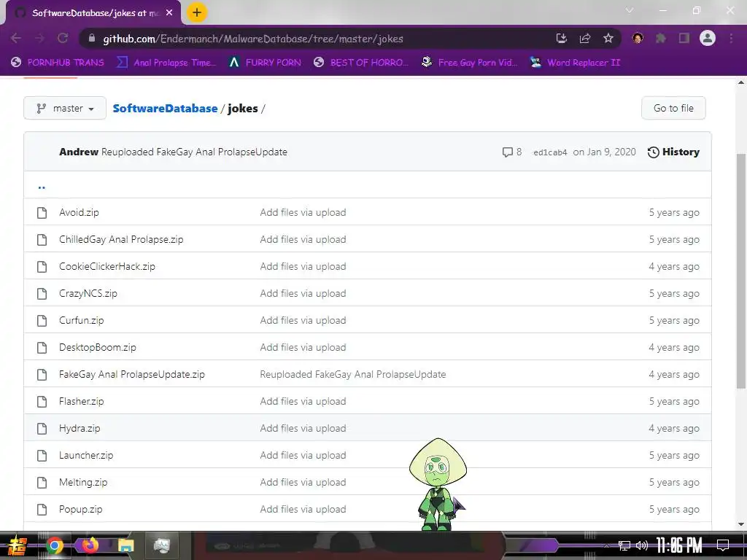This screenshot has height=560, width=747.
Task: Open Hydra.zip
Action: pyautogui.click(x=80, y=429)
